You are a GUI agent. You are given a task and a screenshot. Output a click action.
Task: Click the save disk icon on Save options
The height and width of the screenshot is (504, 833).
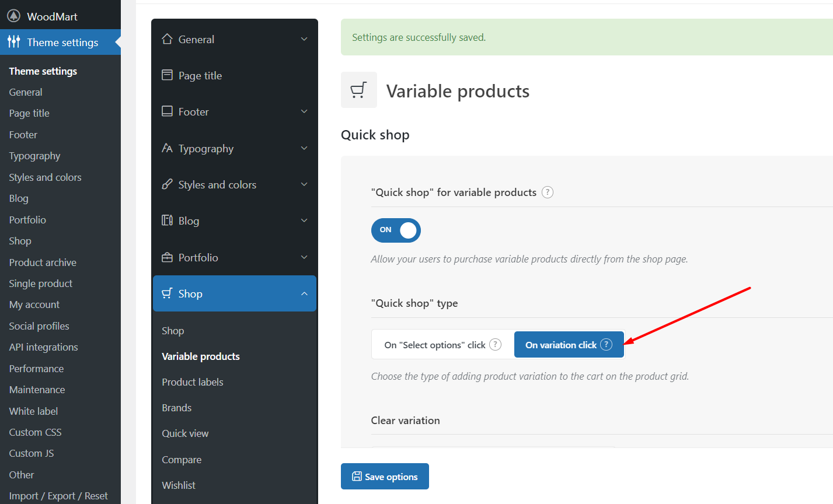357,476
